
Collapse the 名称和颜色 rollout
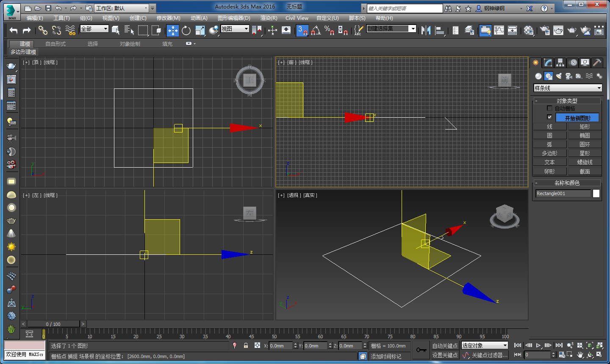click(x=567, y=183)
